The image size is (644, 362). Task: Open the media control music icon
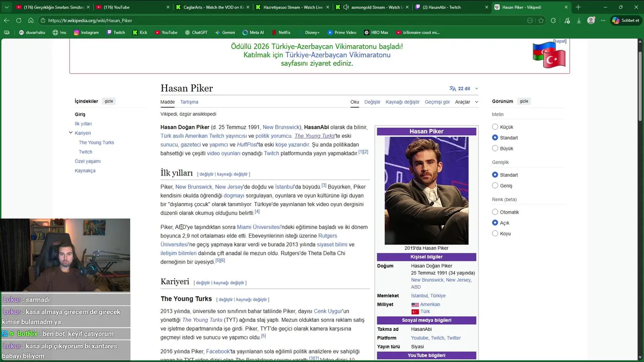(566, 21)
